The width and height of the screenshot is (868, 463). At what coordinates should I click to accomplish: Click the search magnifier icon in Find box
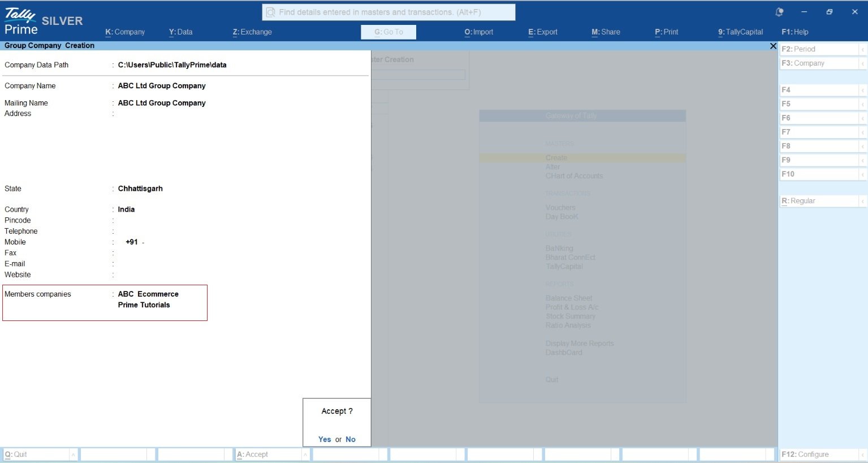271,12
